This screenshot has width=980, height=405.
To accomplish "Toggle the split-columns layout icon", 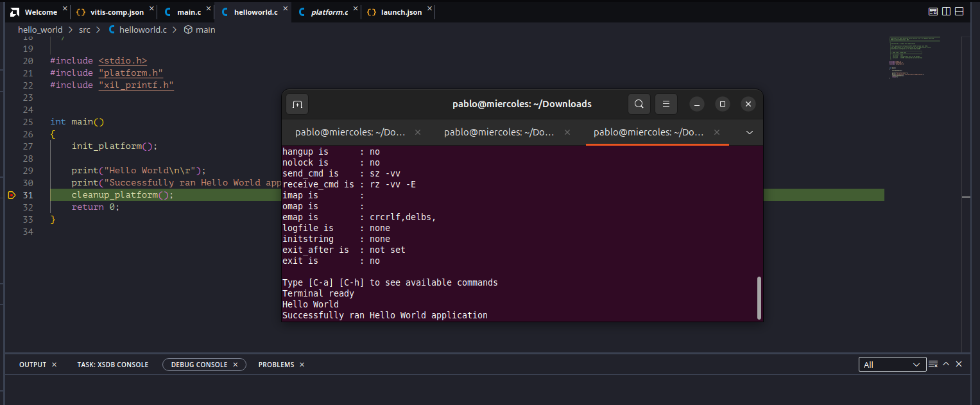I will (x=946, y=11).
